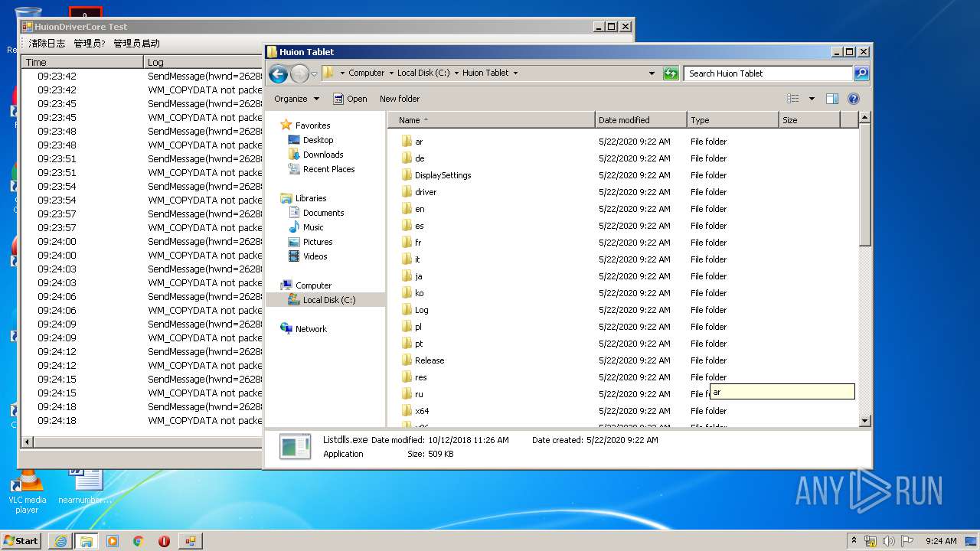Open Internet Explorer from the taskbar
Viewport: 980px width, 551px height.
click(60, 541)
